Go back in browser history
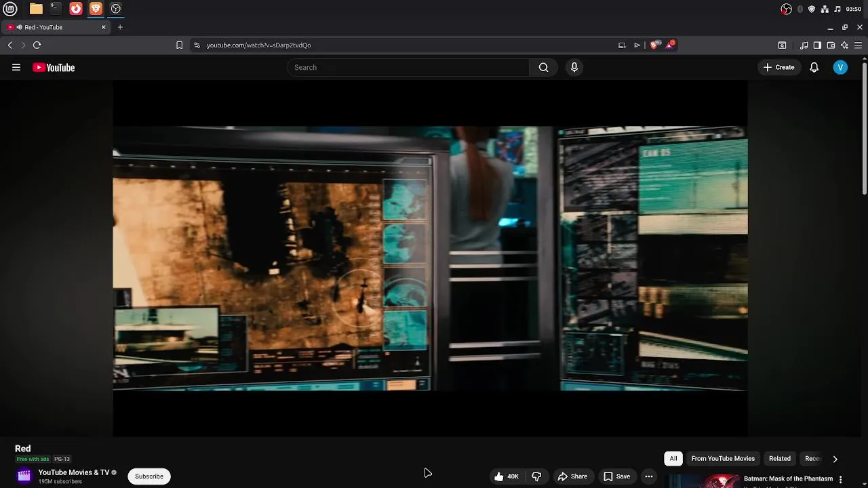Screen dimensions: 868x488 [x=10, y=45]
